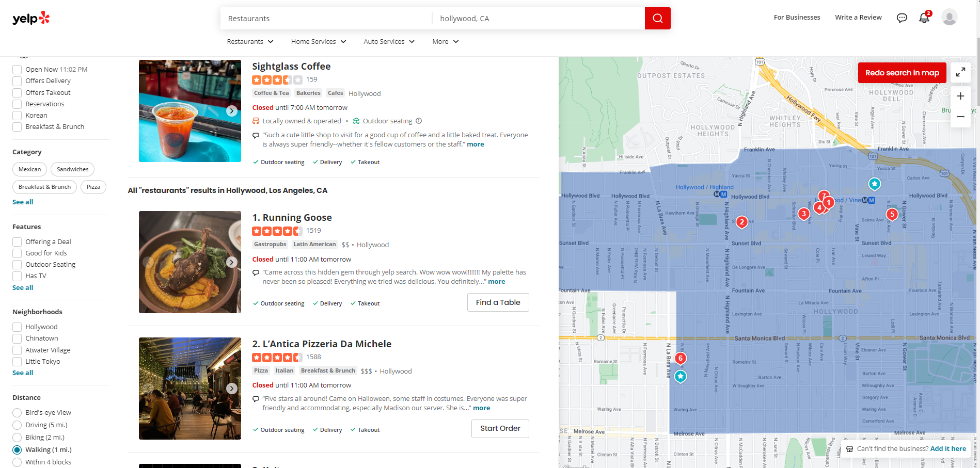Check the Good for Kids feature
Image resolution: width=980 pixels, height=468 pixels.
tap(17, 253)
